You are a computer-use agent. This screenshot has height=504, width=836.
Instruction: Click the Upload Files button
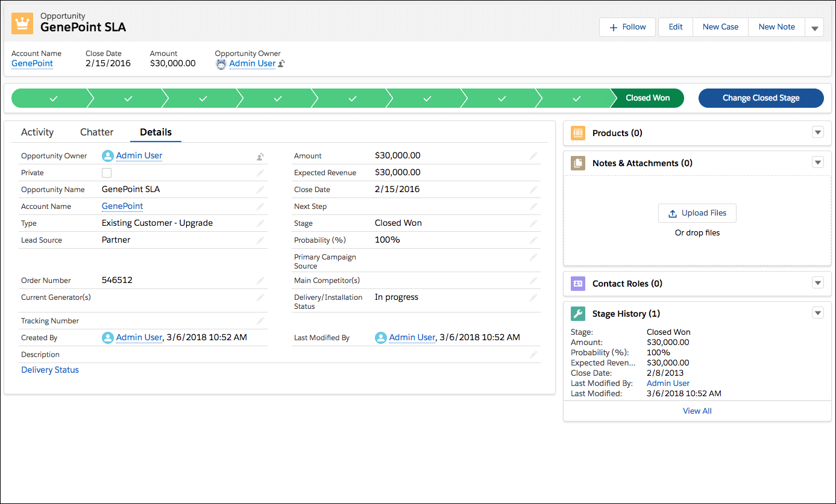pyautogui.click(x=697, y=213)
